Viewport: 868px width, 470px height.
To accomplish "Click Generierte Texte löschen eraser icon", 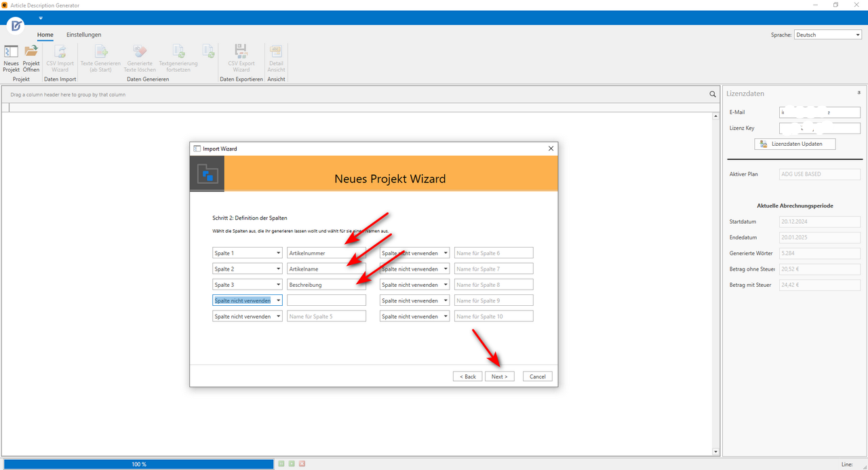I will tap(140, 52).
